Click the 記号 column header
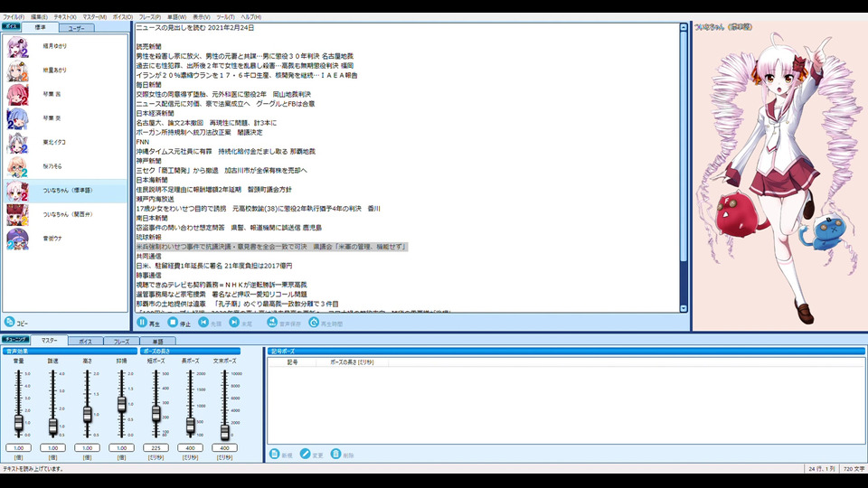Screen dimensions: 868x488 pos(292,362)
